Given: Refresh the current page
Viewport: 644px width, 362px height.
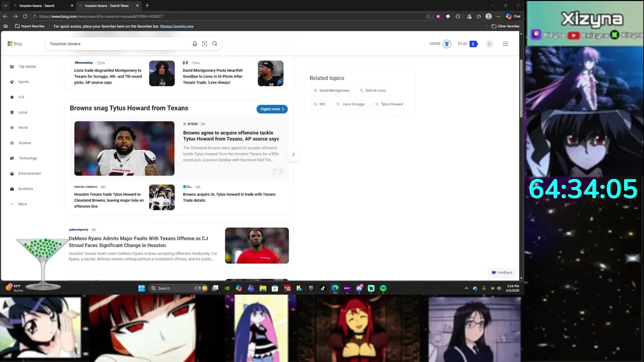Looking at the screenshot, I should tap(25, 16).
